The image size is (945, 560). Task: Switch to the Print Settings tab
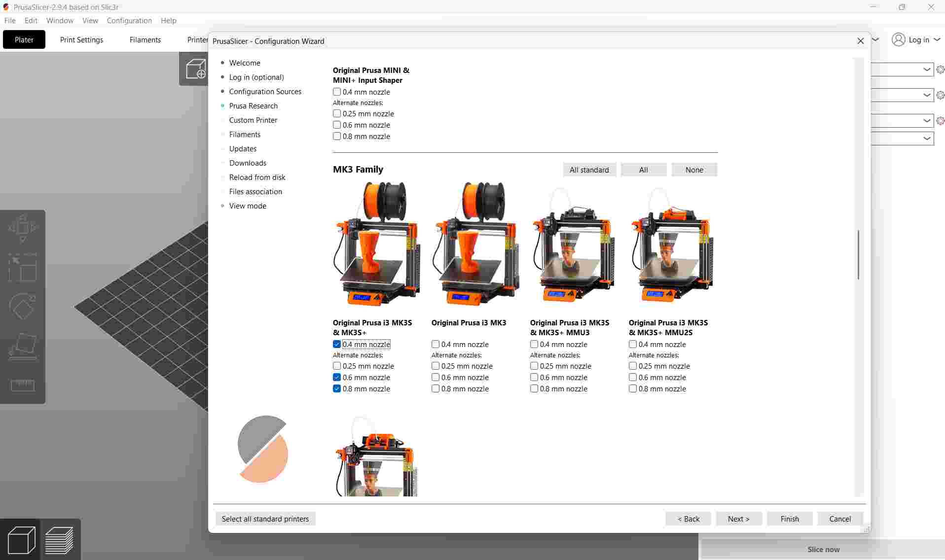(81, 39)
